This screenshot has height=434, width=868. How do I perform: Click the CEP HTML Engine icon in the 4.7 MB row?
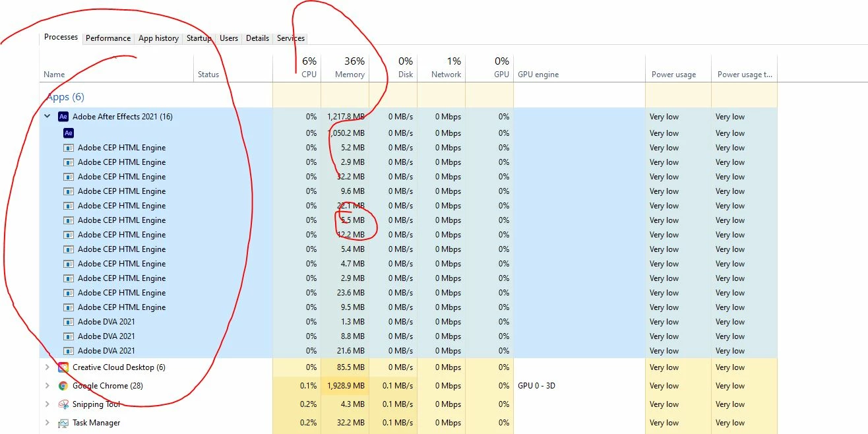click(69, 264)
